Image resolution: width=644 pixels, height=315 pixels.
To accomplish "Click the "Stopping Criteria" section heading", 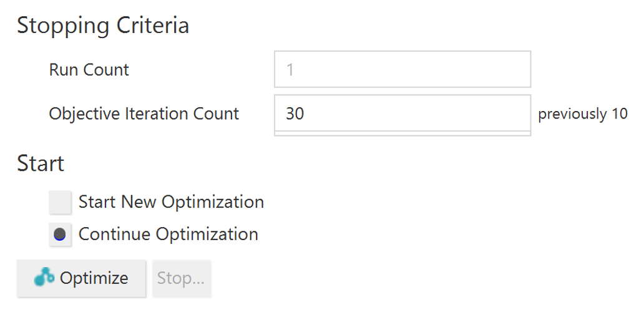I will point(103,26).
